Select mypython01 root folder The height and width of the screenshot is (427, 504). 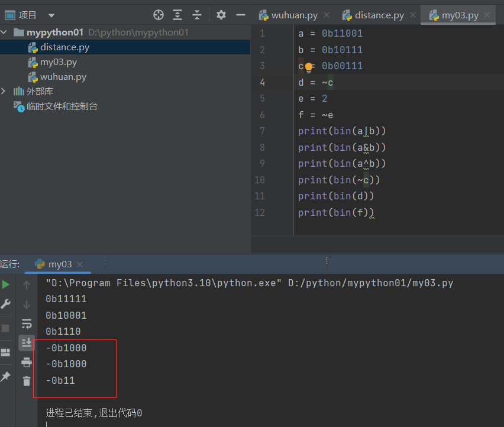click(x=55, y=32)
